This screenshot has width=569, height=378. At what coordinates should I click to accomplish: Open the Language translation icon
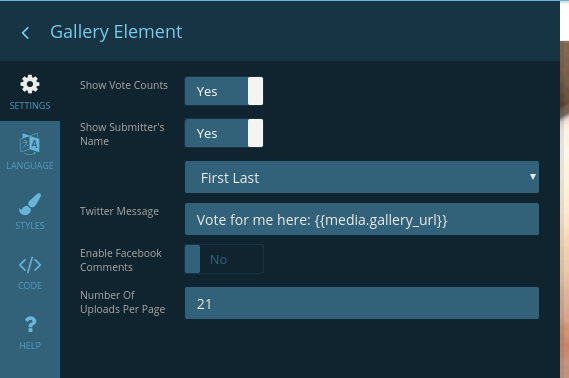(x=30, y=144)
